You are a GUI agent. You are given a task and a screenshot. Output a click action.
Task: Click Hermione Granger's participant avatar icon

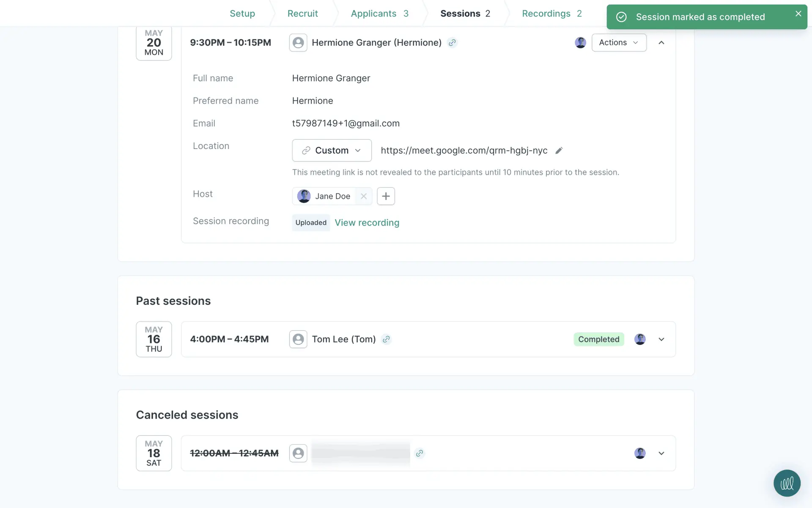pos(298,43)
